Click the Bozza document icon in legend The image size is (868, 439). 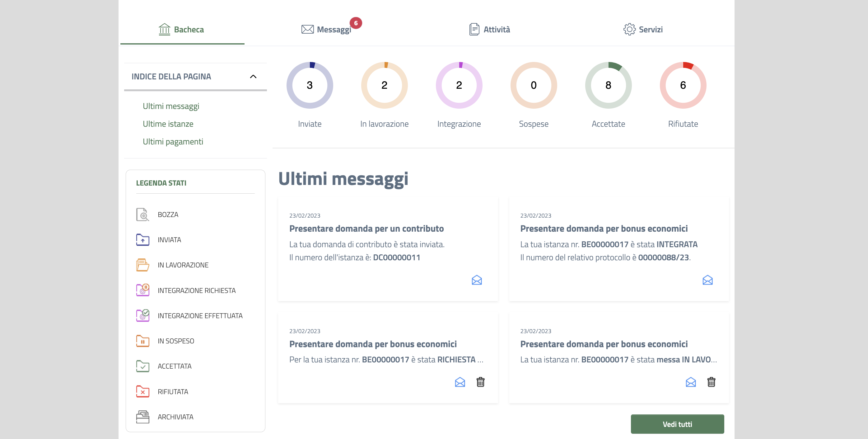click(142, 215)
